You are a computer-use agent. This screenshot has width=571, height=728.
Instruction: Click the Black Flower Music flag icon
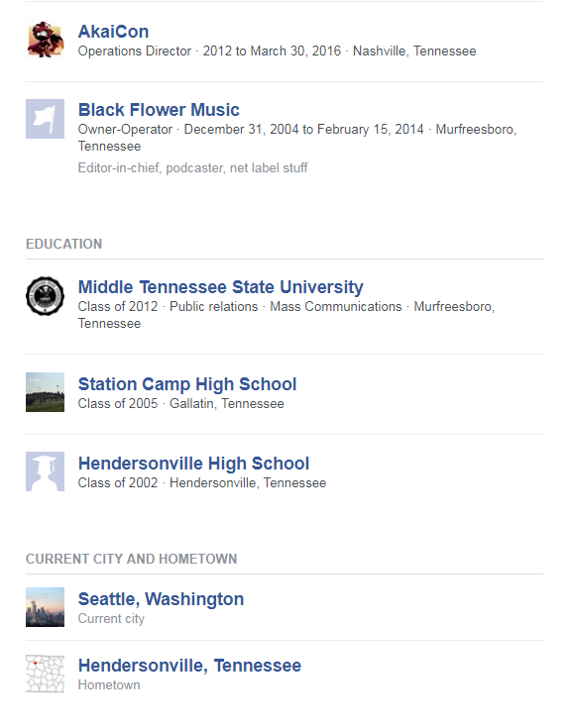point(45,119)
